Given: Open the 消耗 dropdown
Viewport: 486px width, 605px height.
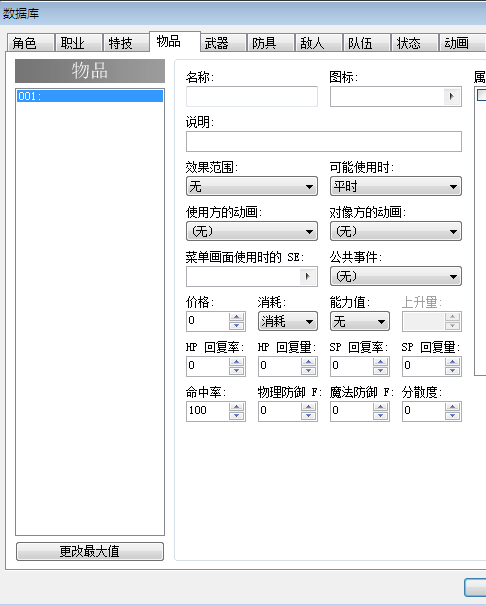Looking at the screenshot, I should tap(288, 321).
